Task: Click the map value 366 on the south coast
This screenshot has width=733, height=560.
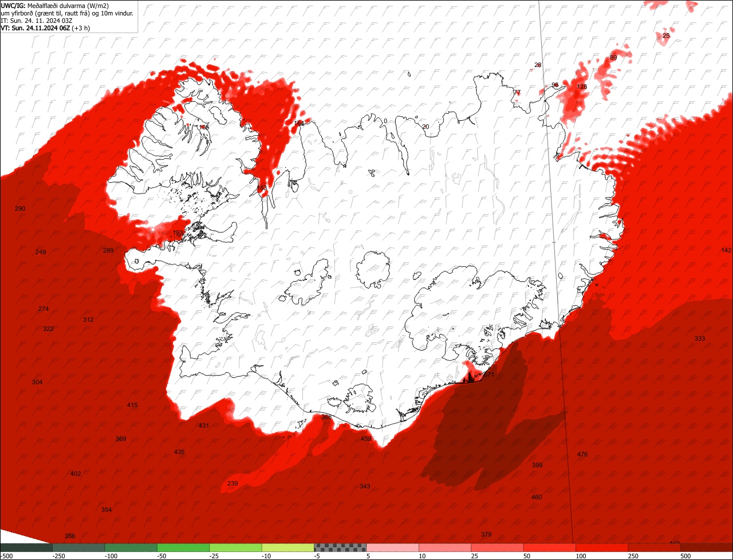Action: 326,417
